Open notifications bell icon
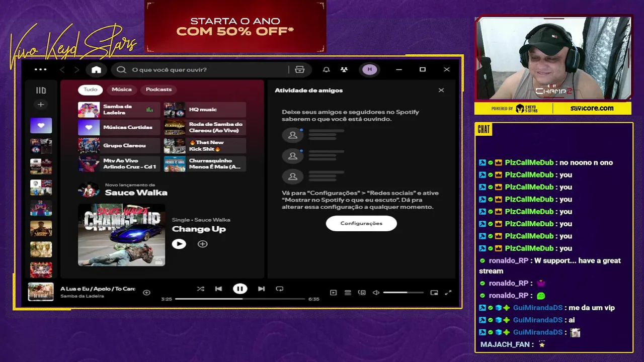The image size is (644, 362). tap(326, 70)
